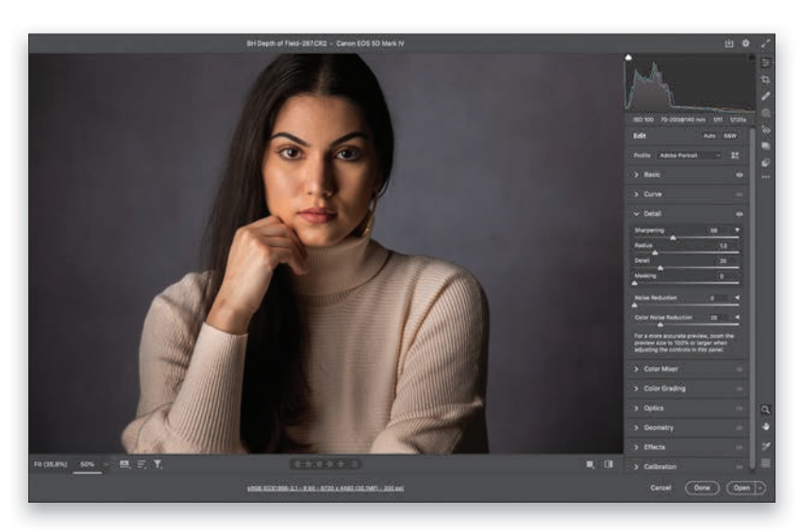Toggle Detail panel visibility eye
800x532 pixels.
[x=739, y=214]
